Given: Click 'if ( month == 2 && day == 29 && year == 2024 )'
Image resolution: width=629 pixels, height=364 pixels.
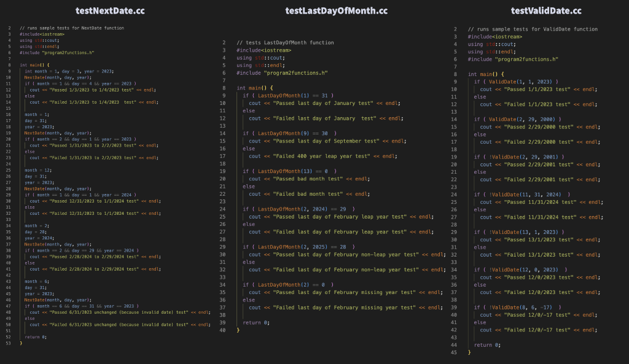Looking at the screenshot, I should coord(82,250).
